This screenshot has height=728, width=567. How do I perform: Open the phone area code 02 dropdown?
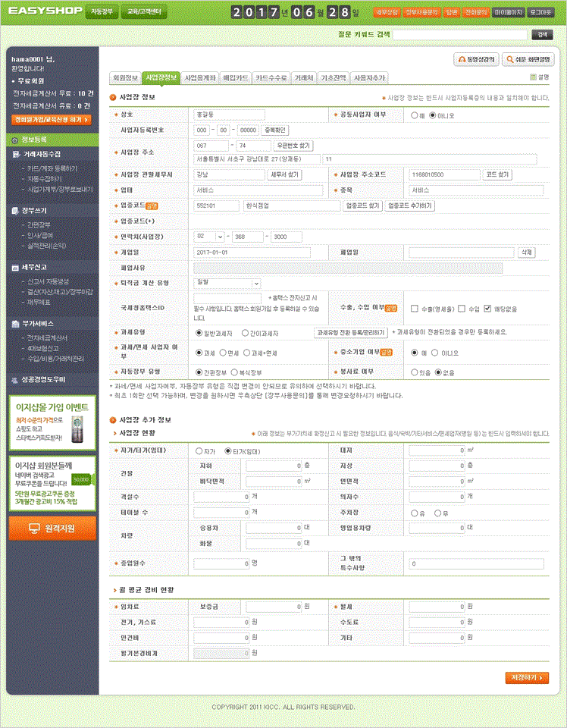pos(220,237)
